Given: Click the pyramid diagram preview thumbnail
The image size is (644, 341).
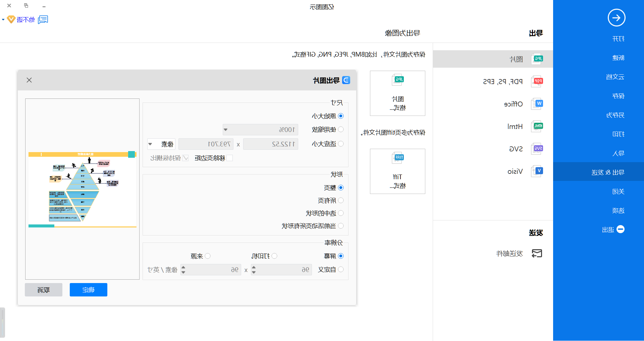Looking at the screenshot, I should click(x=83, y=190).
